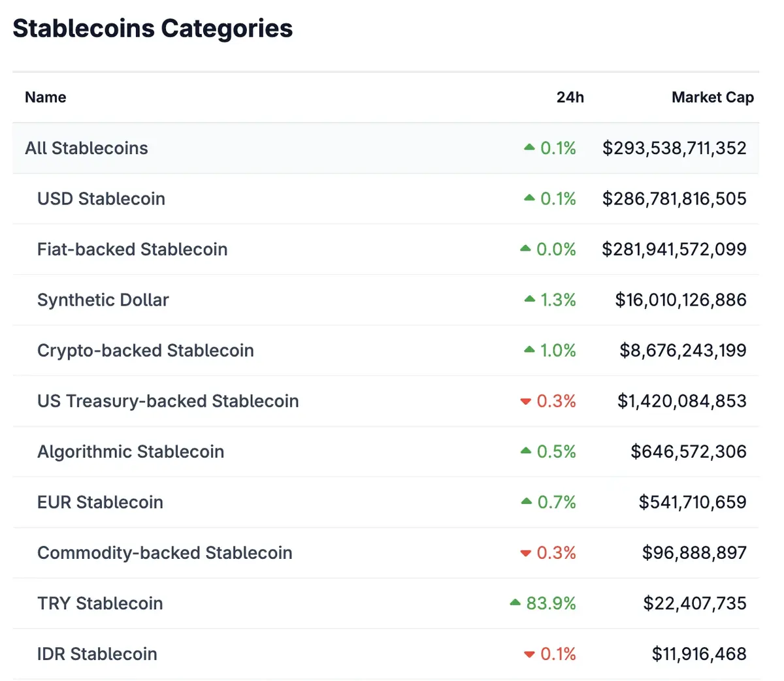Screen dimensions: 784x681
Task: Click the green up arrow for Algorithmic Stablecoin
Action: pos(526,451)
